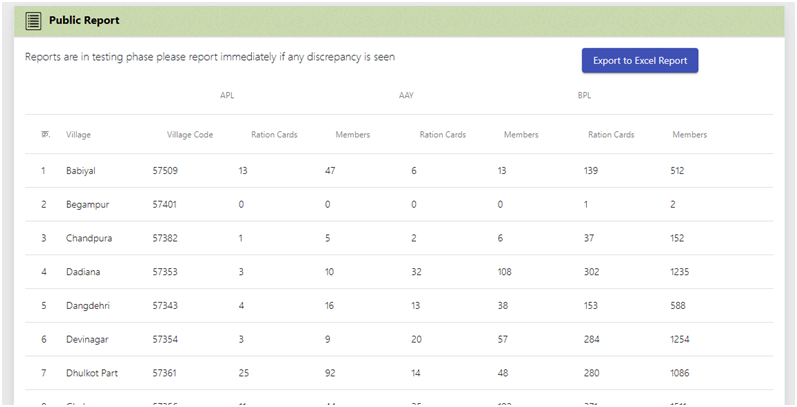Image resolution: width=797 pixels, height=407 pixels.
Task: Click Dangdehri's AAY members value 38
Action: [x=502, y=305]
